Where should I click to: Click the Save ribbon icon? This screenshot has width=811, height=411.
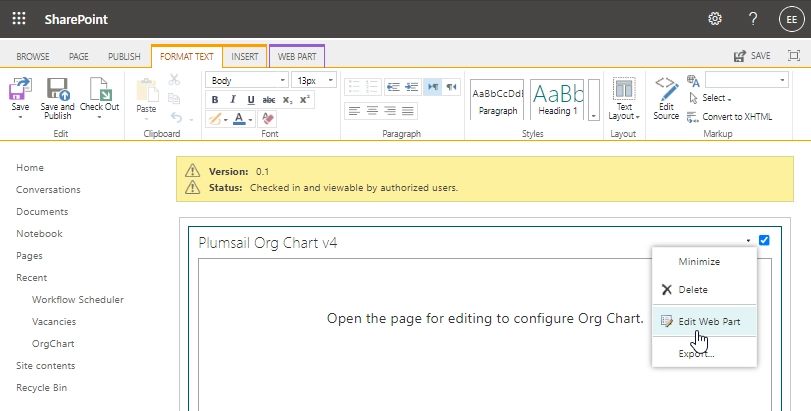pos(20,89)
